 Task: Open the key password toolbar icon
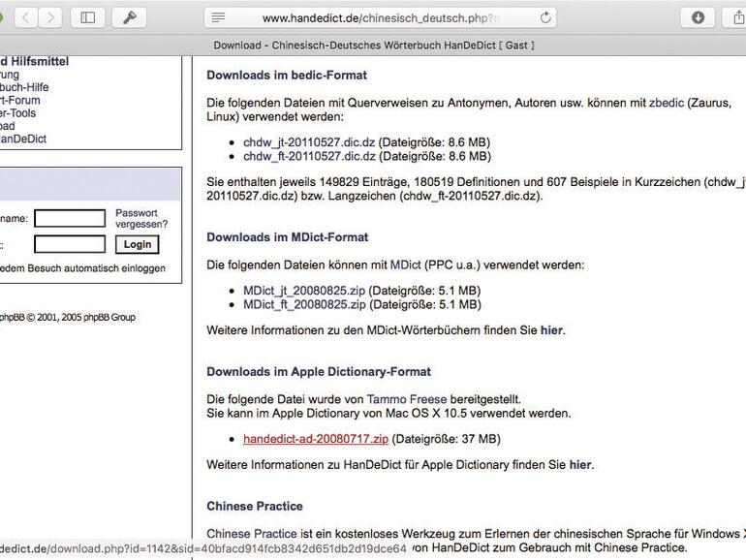tap(129, 18)
